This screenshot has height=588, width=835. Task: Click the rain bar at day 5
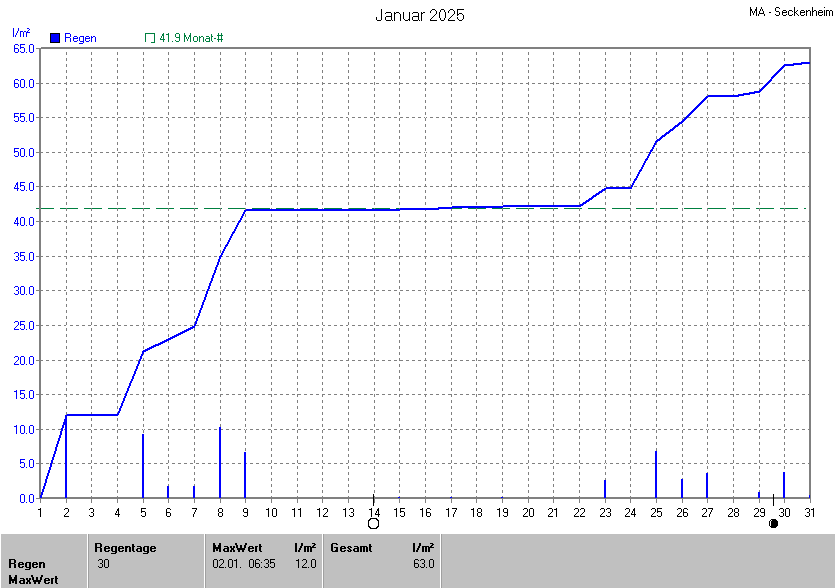point(143,466)
